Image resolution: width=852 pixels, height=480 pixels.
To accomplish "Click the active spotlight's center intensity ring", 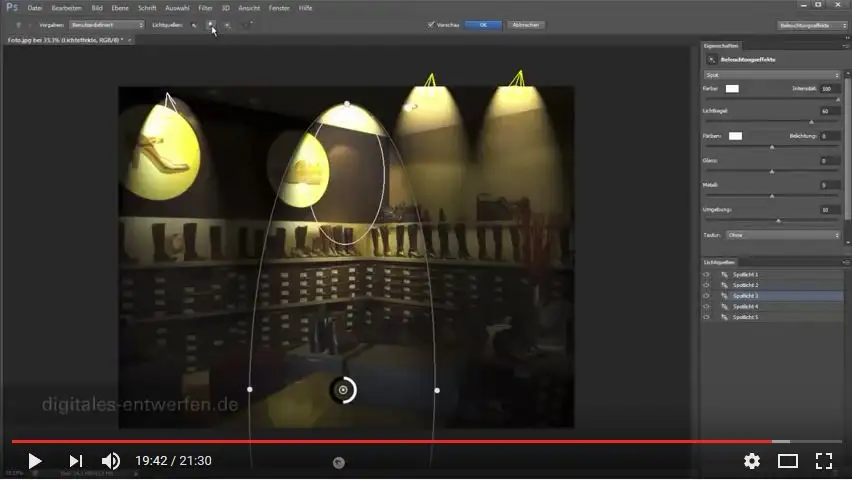I will pos(343,390).
